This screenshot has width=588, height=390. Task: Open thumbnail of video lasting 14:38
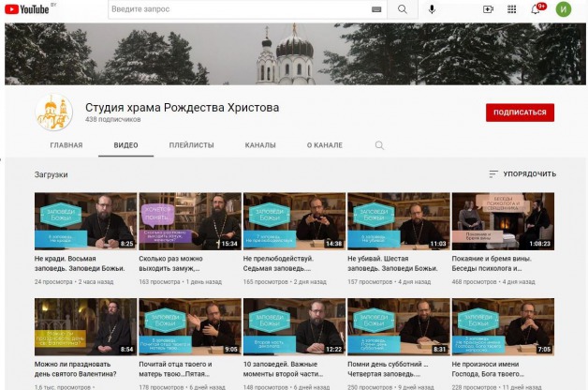tap(294, 221)
